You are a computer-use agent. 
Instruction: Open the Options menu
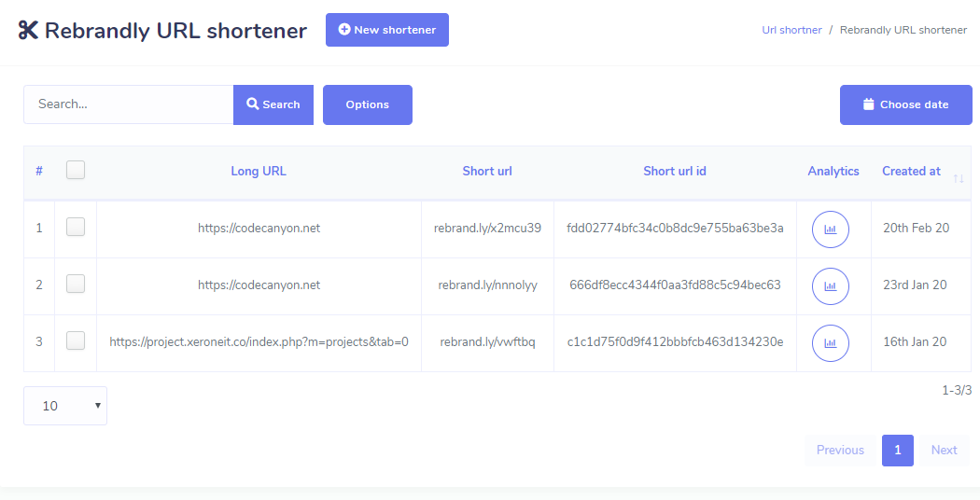click(x=367, y=104)
